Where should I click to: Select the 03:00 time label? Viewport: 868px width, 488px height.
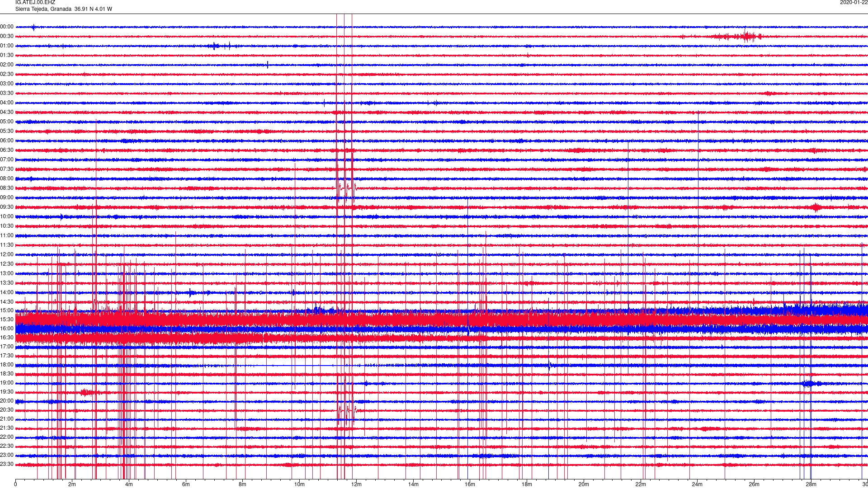point(7,84)
